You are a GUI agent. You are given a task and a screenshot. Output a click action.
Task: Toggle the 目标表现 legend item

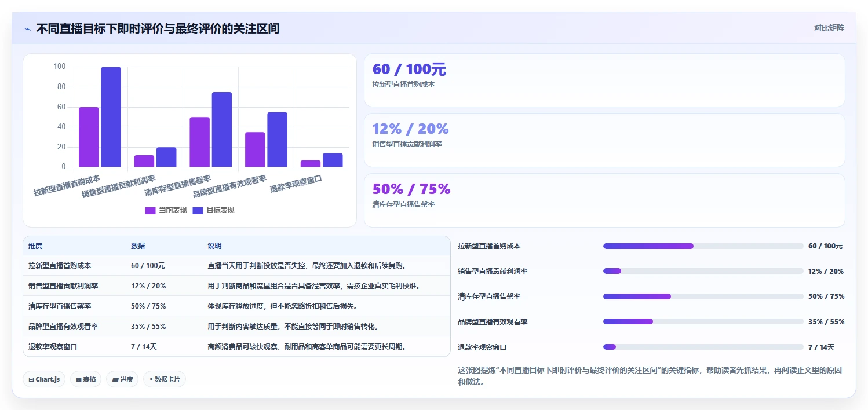coord(213,210)
